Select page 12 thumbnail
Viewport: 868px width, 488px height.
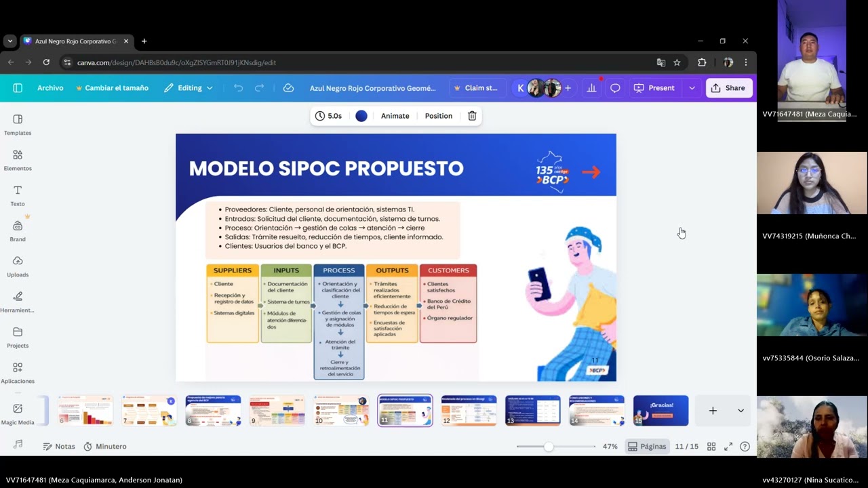point(469,411)
